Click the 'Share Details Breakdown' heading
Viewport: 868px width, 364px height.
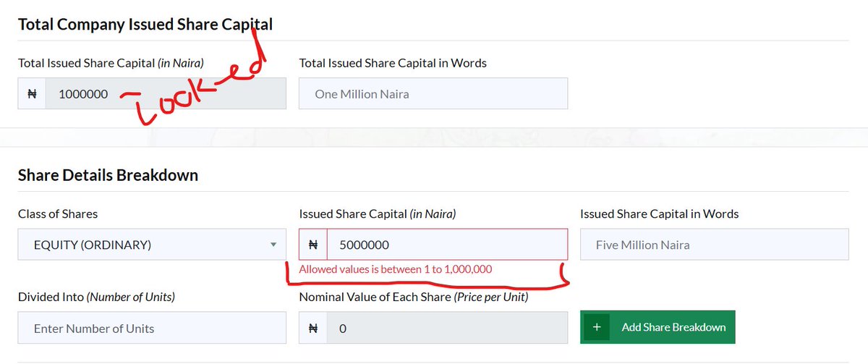point(108,175)
